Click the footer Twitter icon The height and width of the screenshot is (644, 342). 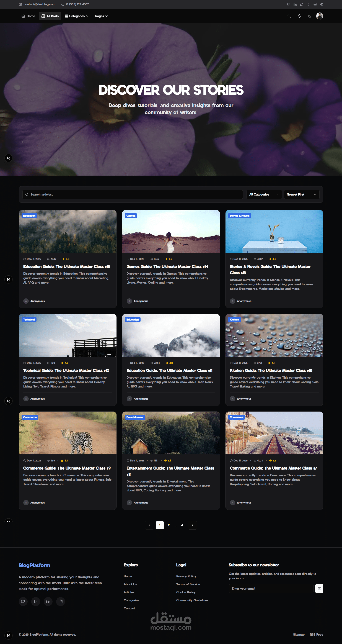(x=23, y=601)
